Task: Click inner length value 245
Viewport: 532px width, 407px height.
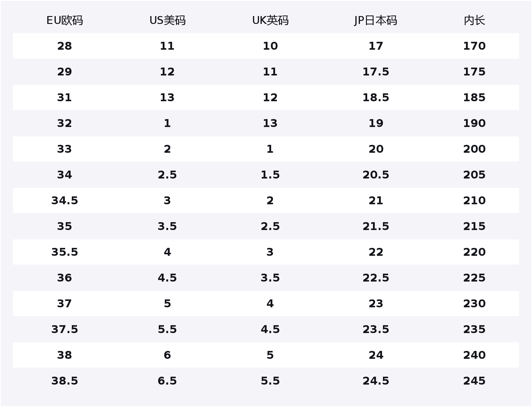Action: pos(474,381)
